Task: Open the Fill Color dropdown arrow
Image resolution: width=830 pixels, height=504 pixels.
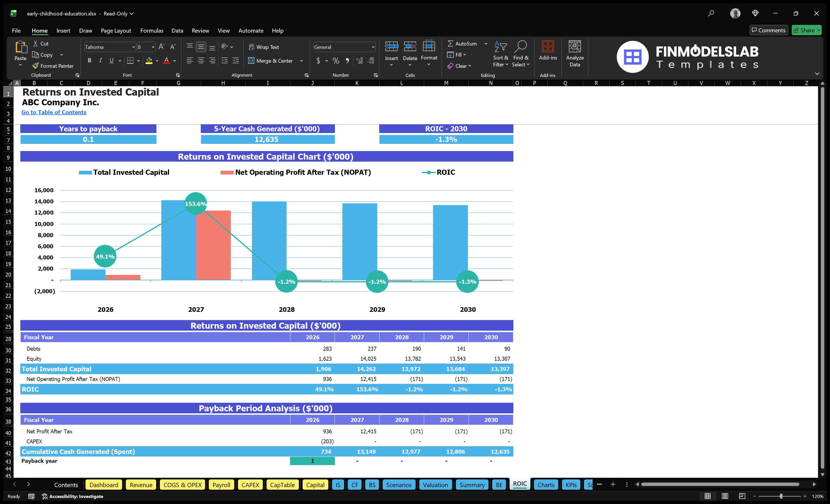Action: (x=157, y=61)
